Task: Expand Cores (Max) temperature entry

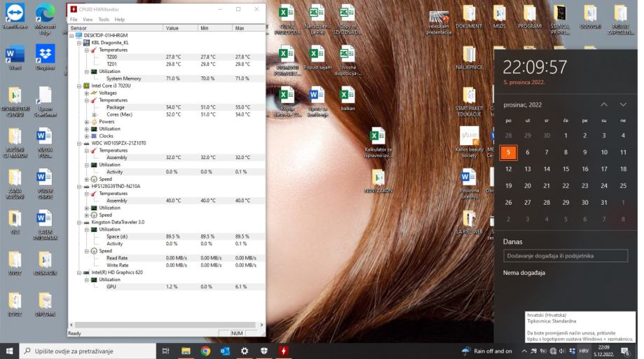Action: 94,114
